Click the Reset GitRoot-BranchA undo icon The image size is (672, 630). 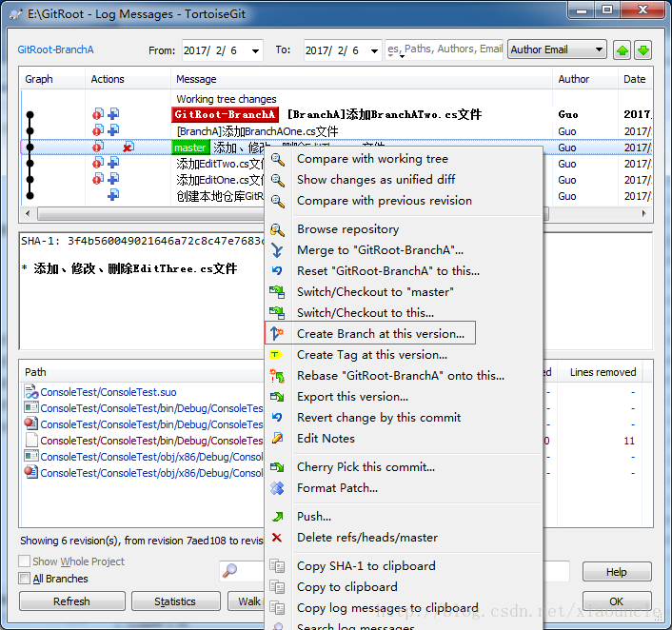pyautogui.click(x=277, y=271)
